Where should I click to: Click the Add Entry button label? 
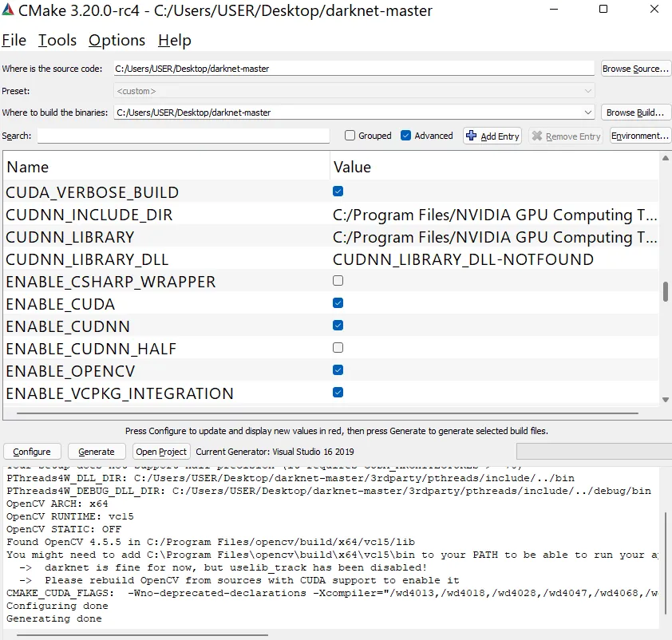[x=500, y=136]
